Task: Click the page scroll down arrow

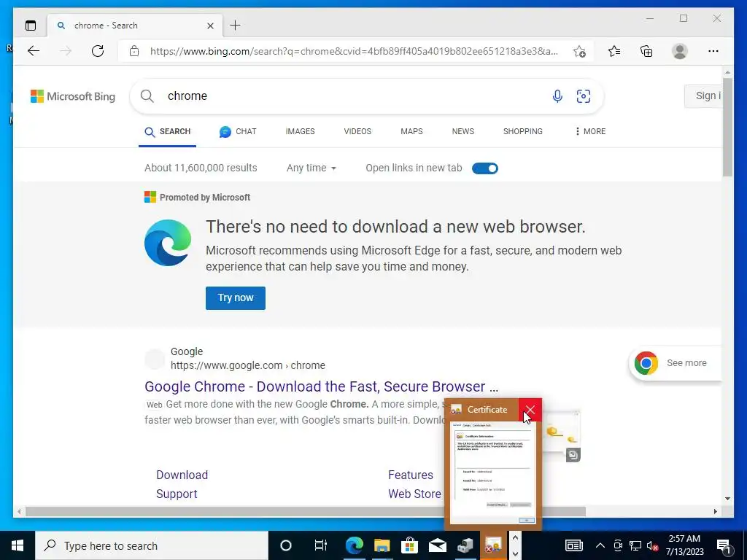Action: [x=727, y=499]
